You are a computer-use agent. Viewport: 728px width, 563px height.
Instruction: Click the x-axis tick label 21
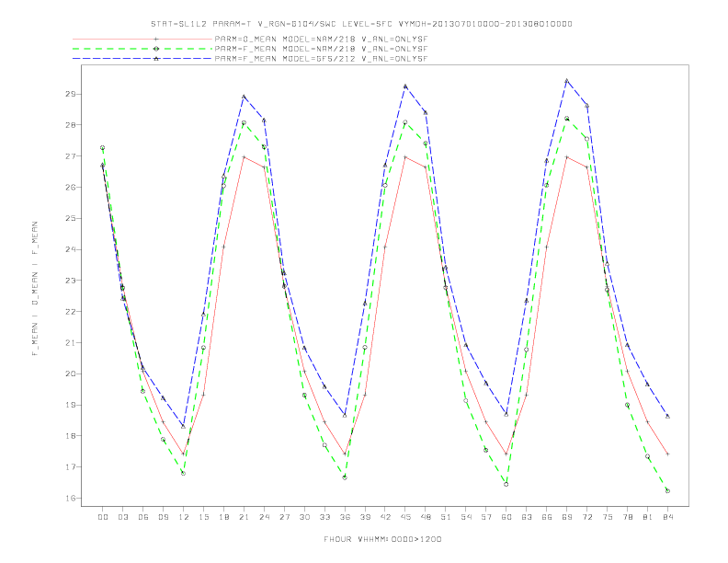pos(244,517)
